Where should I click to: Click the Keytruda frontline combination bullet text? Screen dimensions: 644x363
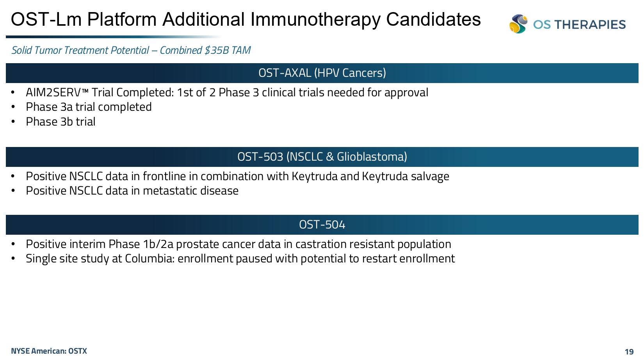click(237, 176)
